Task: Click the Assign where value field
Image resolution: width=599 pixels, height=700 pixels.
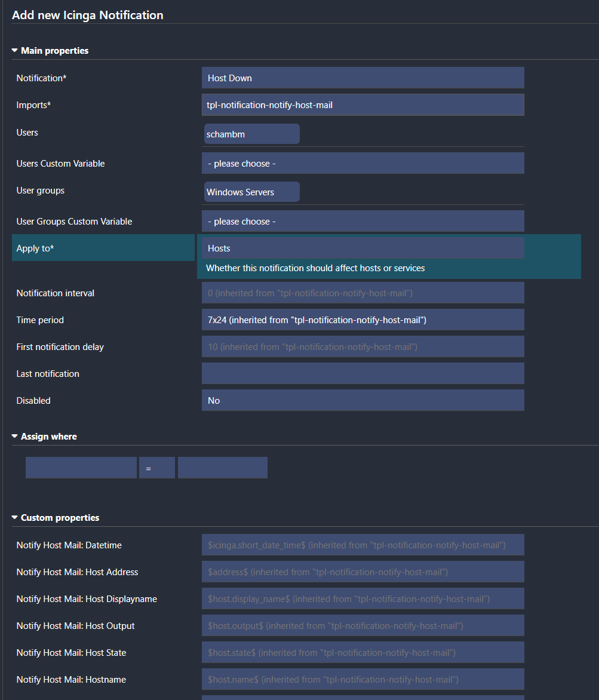Action: tap(223, 468)
